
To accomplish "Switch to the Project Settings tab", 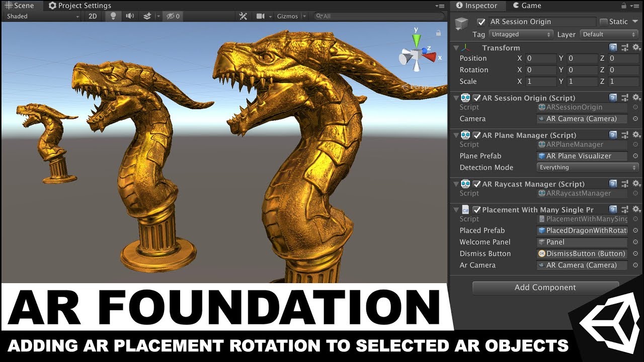I will [x=79, y=6].
